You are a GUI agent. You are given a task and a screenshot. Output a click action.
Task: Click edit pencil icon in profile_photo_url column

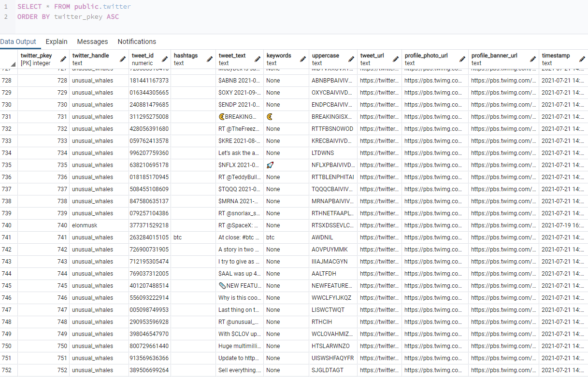462,59
